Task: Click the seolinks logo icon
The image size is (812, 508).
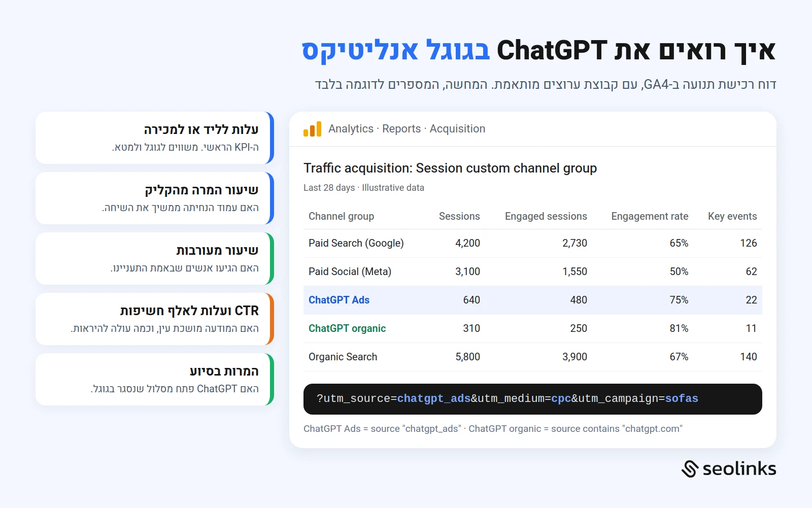Action: 690,469
